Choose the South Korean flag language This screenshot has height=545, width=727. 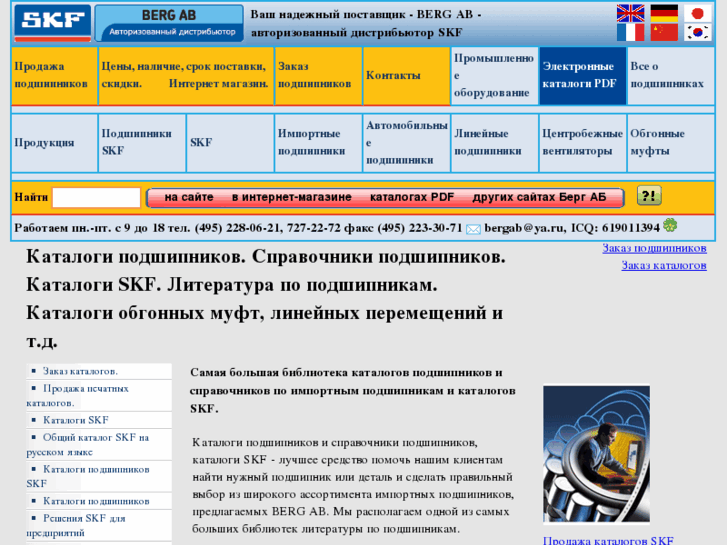pyautogui.click(x=697, y=32)
